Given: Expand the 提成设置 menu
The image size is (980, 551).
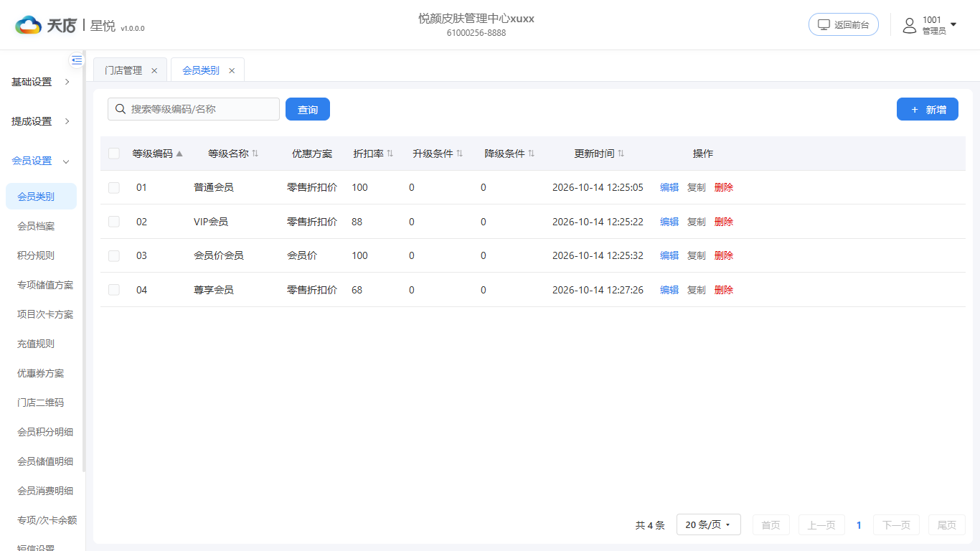Looking at the screenshot, I should click(x=42, y=121).
